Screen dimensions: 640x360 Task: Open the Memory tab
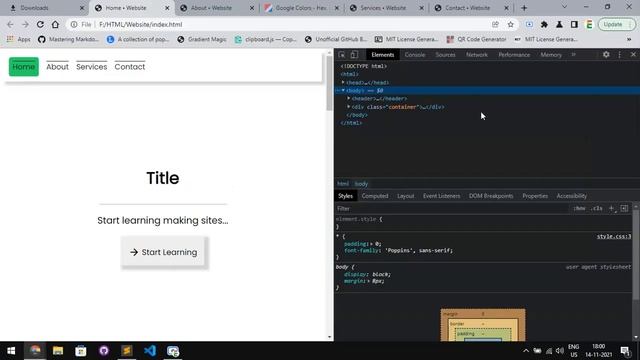[551, 55]
